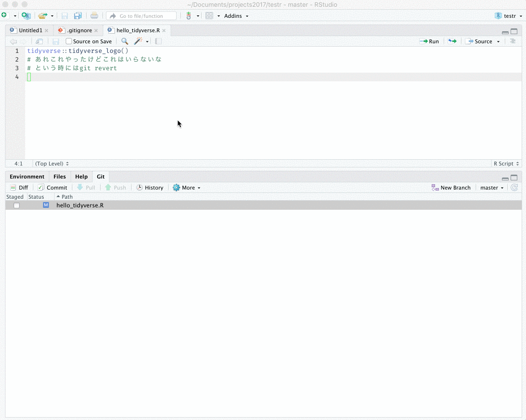The height and width of the screenshot is (420, 526).
Task: Create a new project using the project icon
Action: [x=26, y=15]
